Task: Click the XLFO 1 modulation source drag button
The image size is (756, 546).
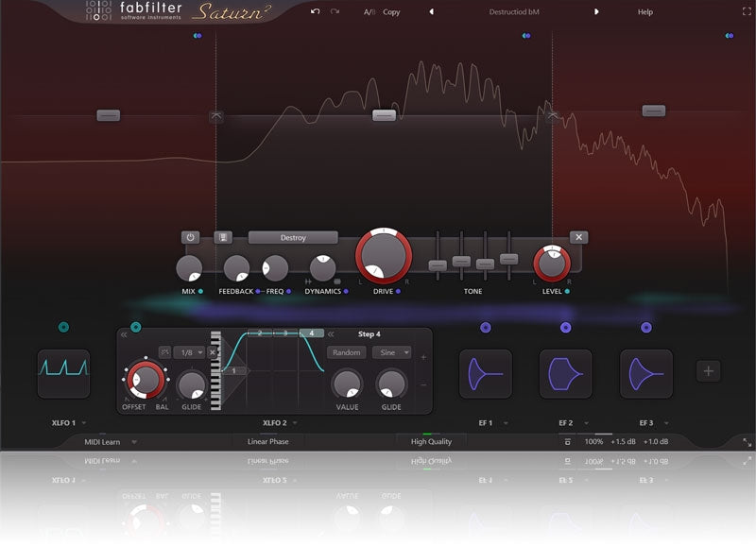Action: coord(63,327)
